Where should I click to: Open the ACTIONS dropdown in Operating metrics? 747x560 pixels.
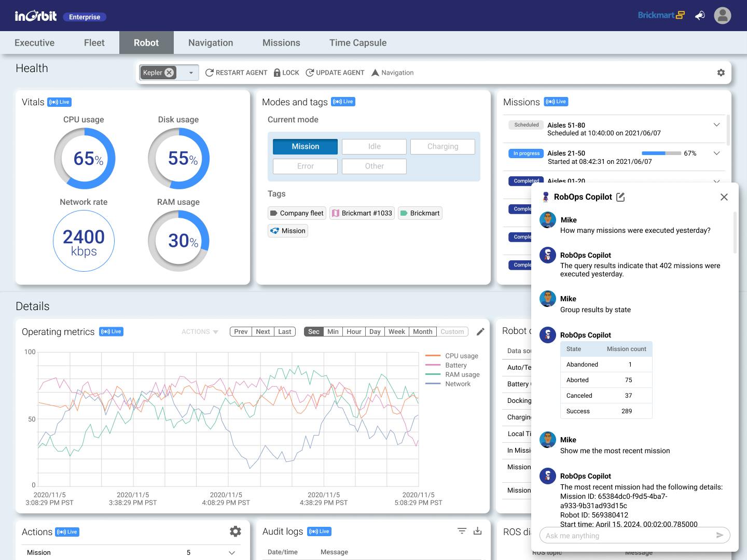click(199, 331)
